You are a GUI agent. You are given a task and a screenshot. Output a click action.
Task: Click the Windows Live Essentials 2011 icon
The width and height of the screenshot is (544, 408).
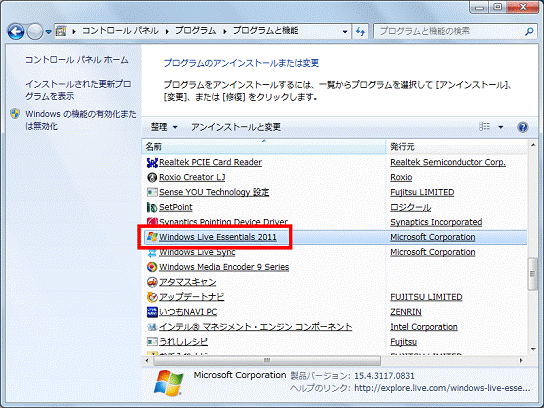point(152,237)
